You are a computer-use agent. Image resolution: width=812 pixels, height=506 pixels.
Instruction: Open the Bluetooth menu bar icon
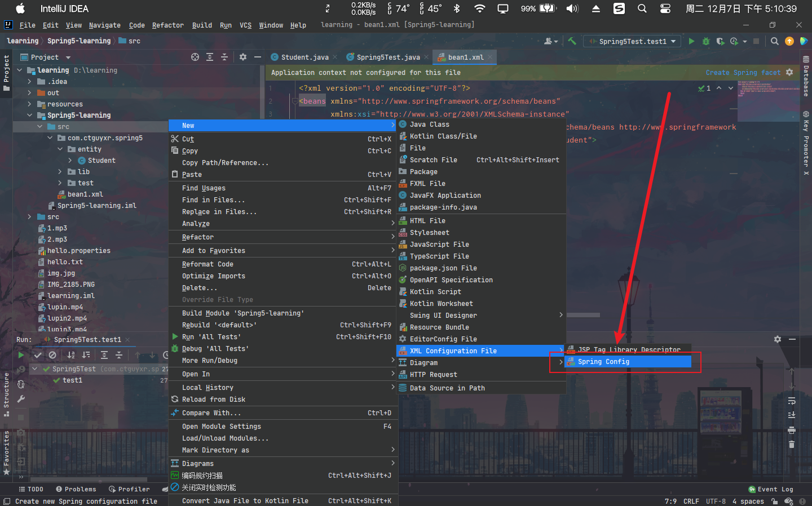[x=457, y=8]
